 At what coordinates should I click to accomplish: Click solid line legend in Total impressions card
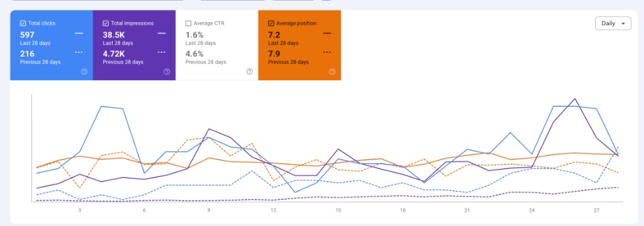(x=162, y=33)
